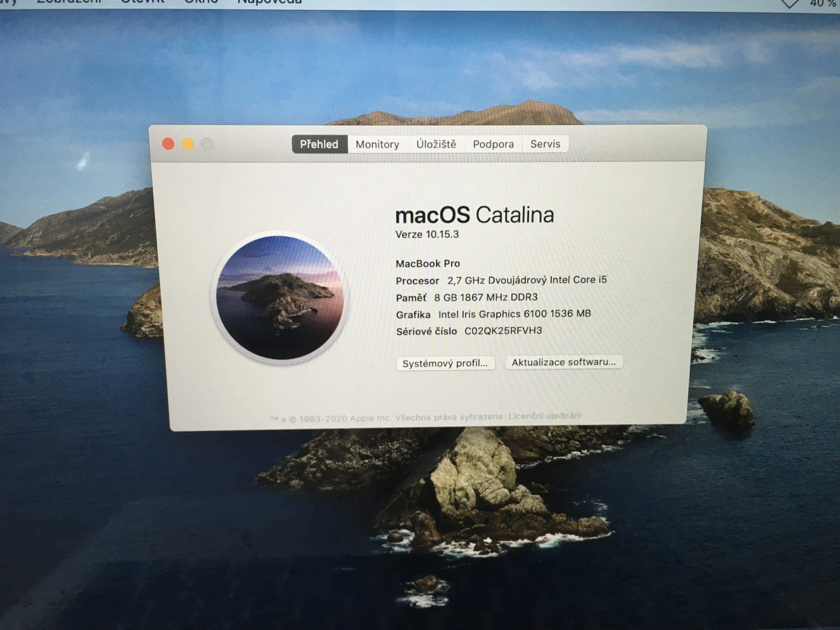Select the Úložiště tab
This screenshot has width=840, height=630.
(x=436, y=144)
